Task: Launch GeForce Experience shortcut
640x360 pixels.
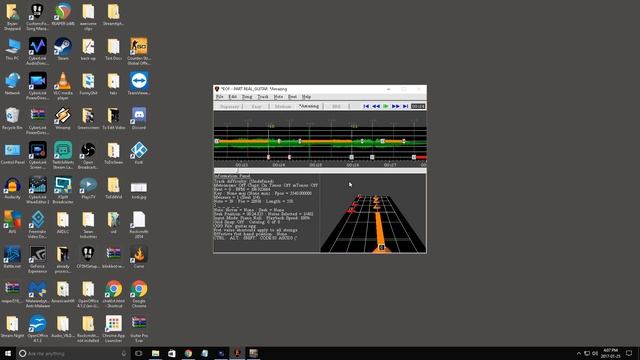Action: (x=37, y=259)
